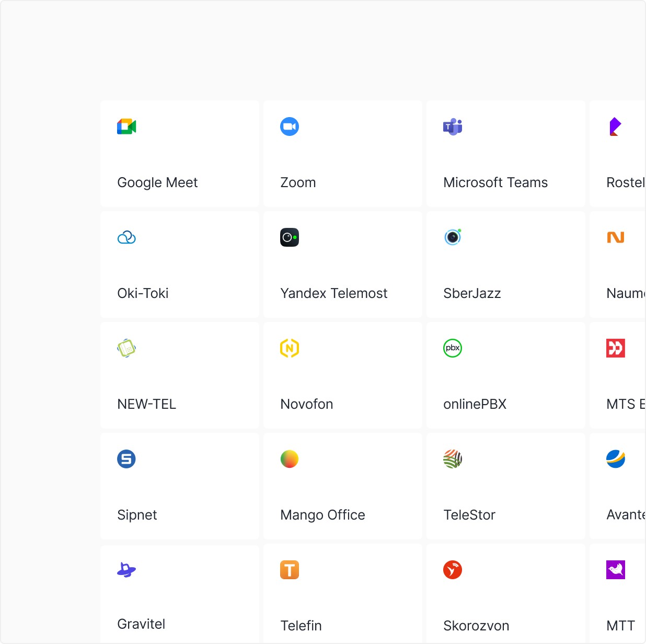The height and width of the screenshot is (644, 646).
Task: Click the NEW-TEL green phone icon
Action: tap(126, 348)
